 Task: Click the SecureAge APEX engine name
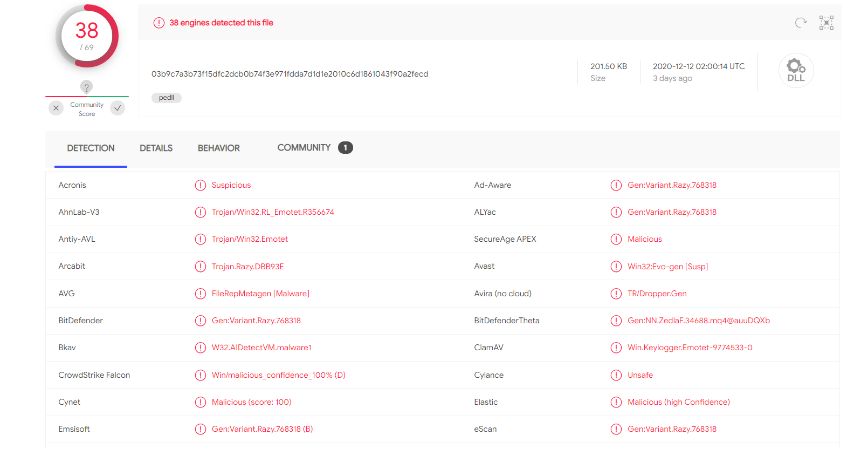pos(505,239)
